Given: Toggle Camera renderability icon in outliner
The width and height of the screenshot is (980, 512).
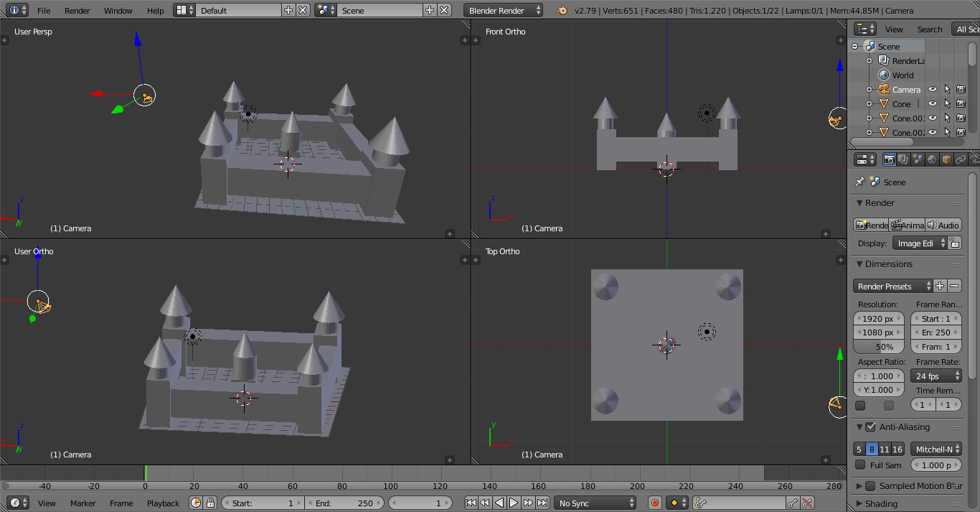Looking at the screenshot, I should [961, 90].
